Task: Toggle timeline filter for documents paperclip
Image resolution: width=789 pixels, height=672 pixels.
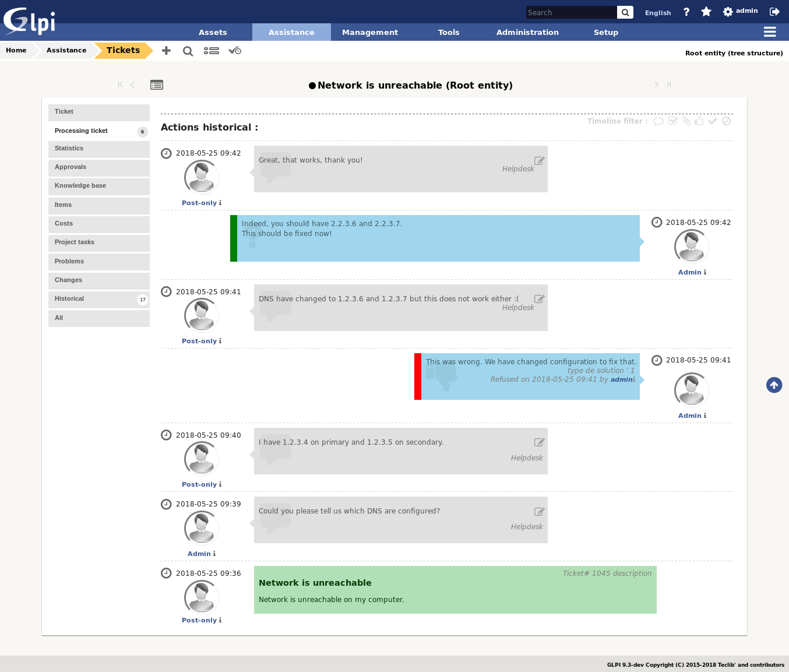Action: [x=686, y=121]
